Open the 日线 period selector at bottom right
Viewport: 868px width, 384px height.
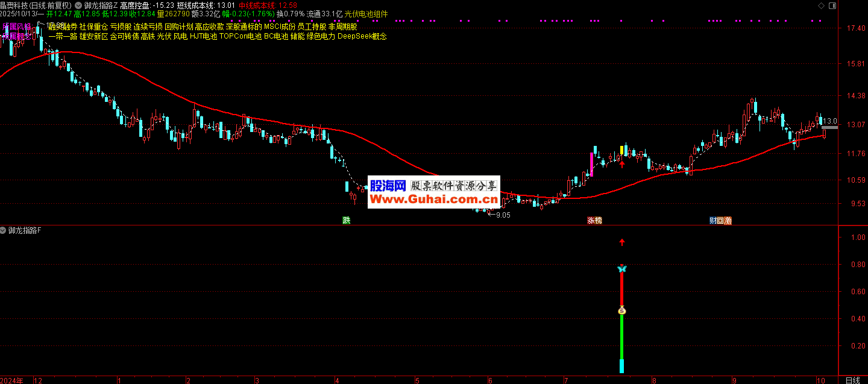tap(852, 380)
